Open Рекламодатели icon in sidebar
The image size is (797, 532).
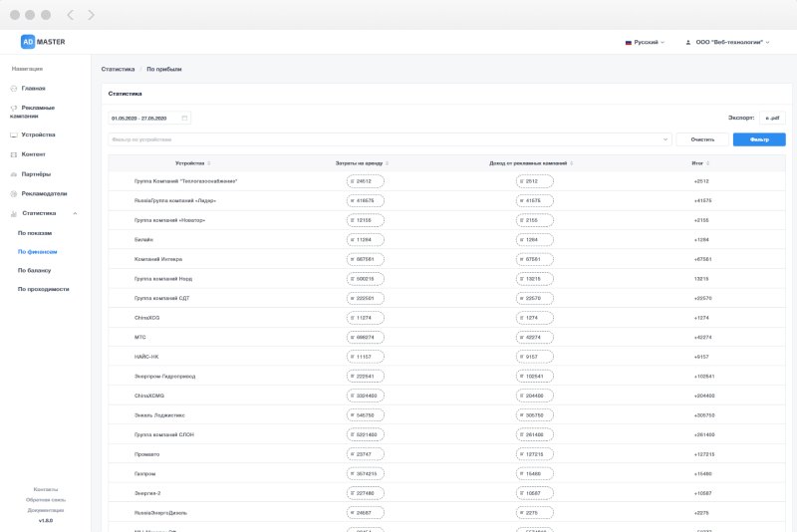[14, 193]
